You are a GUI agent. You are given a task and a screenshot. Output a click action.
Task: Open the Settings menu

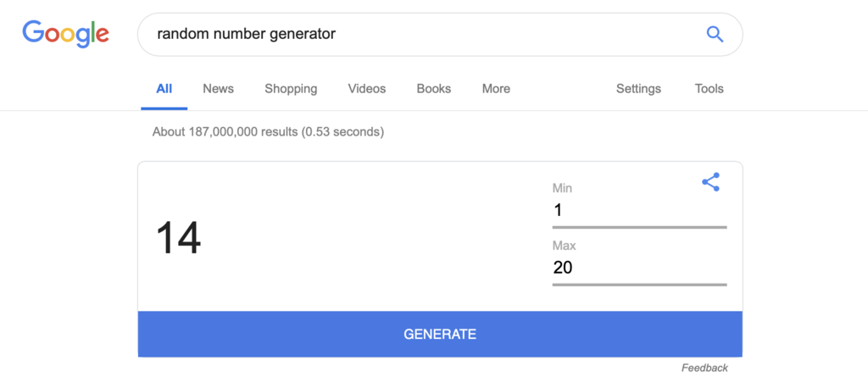(638, 88)
